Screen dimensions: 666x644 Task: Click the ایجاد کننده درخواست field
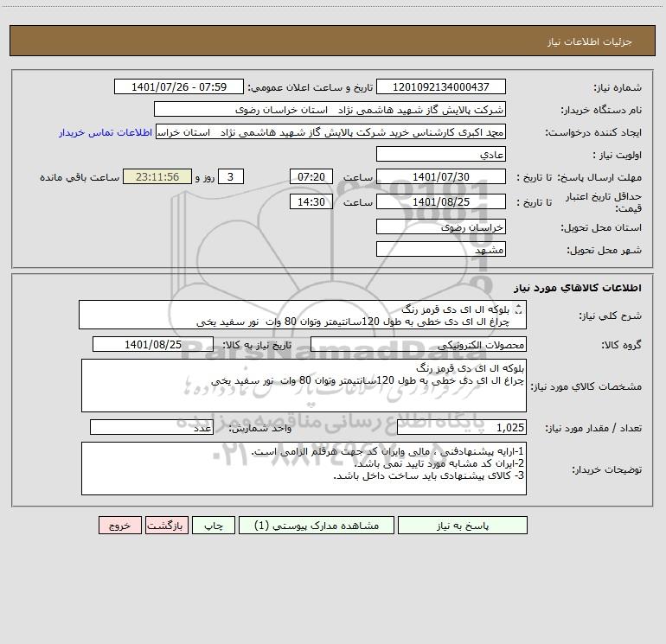point(330,131)
